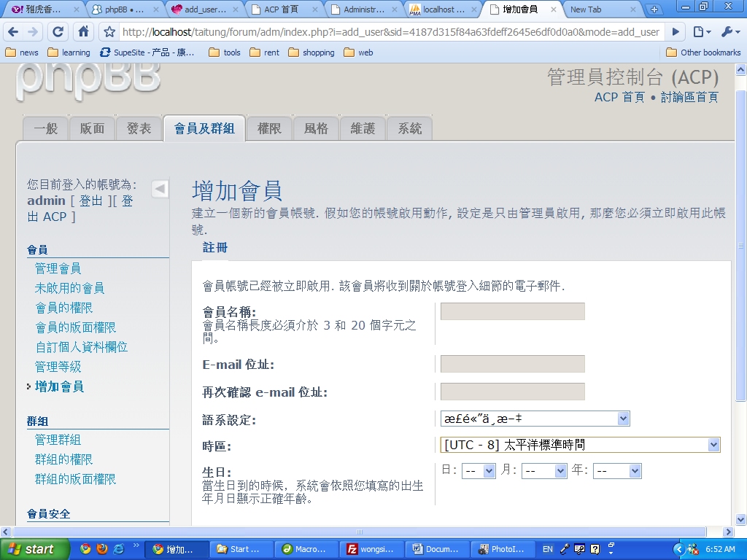
Task: Open the wongsi FileZilla taskbar window
Action: click(x=371, y=549)
